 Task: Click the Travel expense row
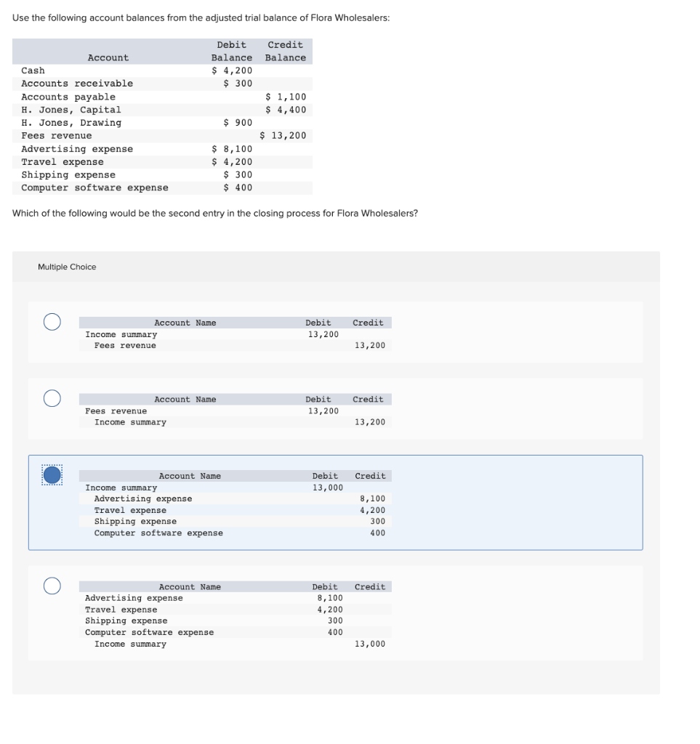tap(63, 161)
